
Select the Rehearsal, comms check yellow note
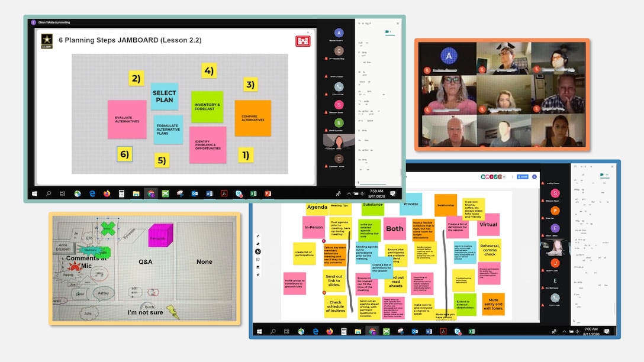490,250
